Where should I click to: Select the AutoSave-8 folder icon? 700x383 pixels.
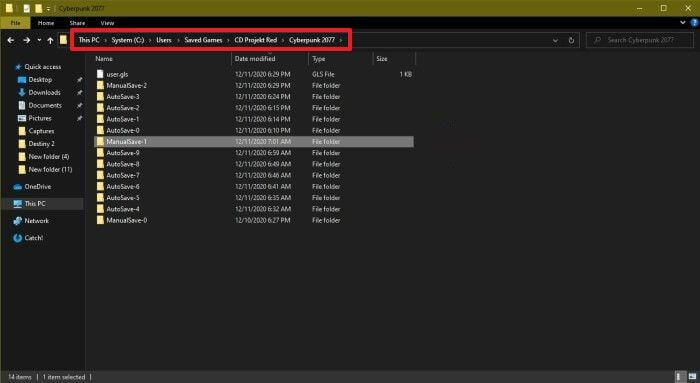[100, 164]
